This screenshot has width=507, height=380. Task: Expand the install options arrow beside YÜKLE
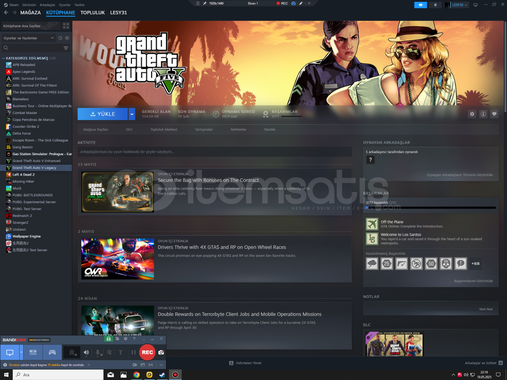pos(132,114)
